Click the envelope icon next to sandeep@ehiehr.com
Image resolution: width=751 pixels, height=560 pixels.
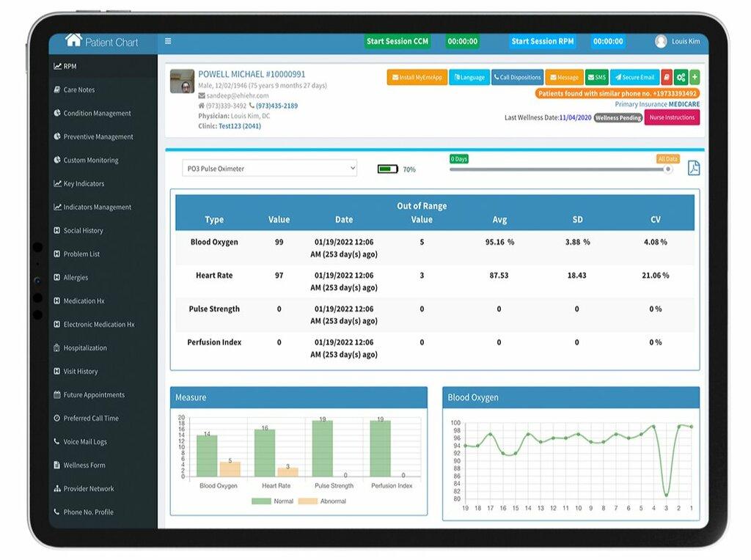[x=202, y=95]
